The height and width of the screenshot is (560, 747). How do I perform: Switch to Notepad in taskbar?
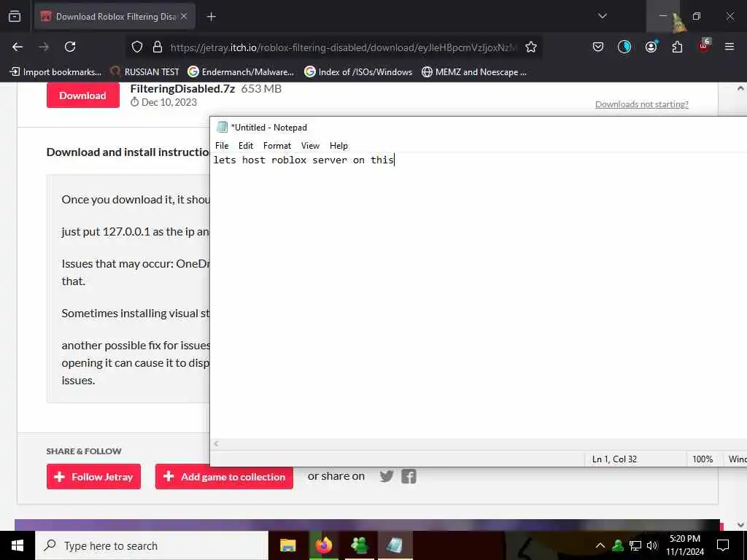(395, 545)
